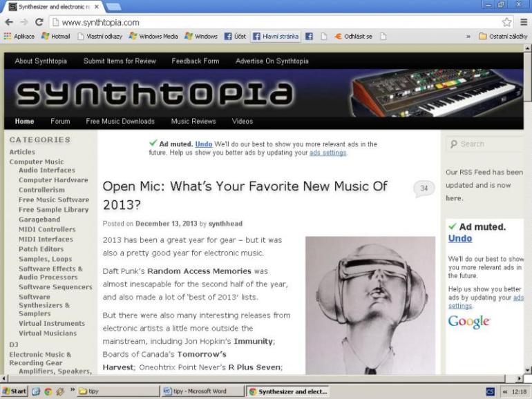
Task: Click Undo in the sidebar Ad muted box
Action: 459,239
